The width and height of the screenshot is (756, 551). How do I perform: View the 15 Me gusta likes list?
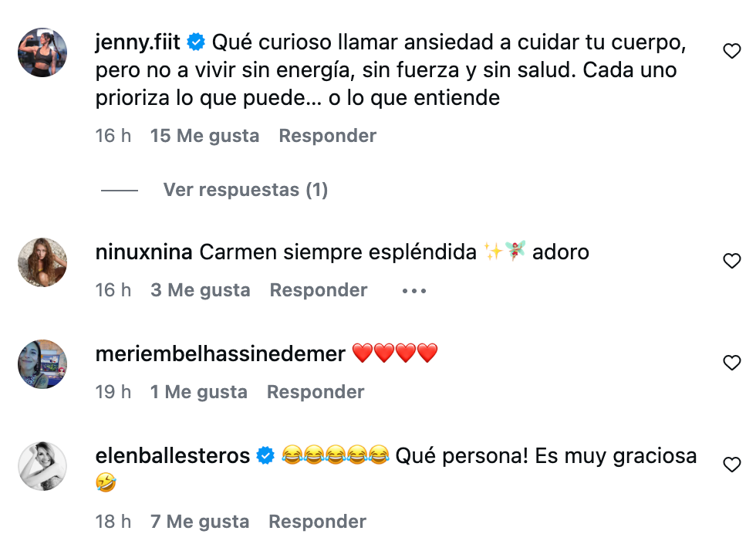pyautogui.click(x=204, y=136)
